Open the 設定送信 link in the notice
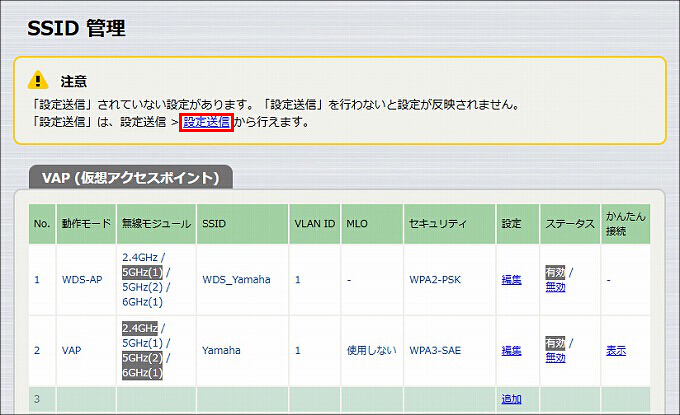This screenshot has height=415, width=680. point(206,122)
